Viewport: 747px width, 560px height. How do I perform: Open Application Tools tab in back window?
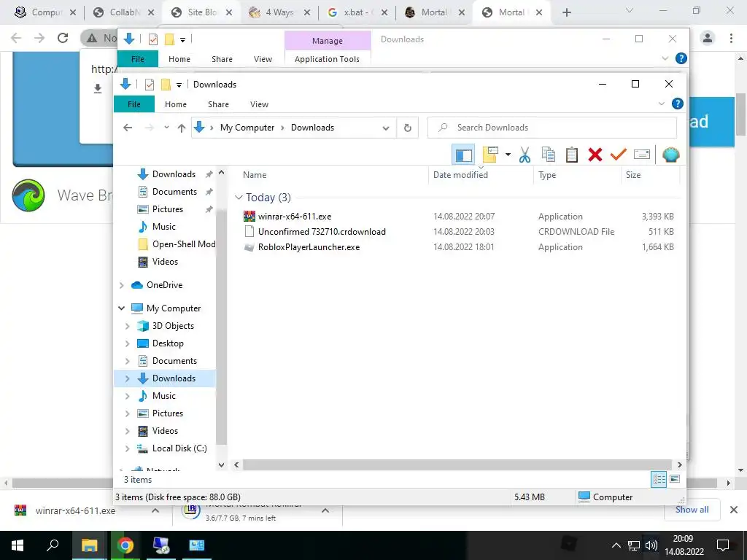(327, 59)
